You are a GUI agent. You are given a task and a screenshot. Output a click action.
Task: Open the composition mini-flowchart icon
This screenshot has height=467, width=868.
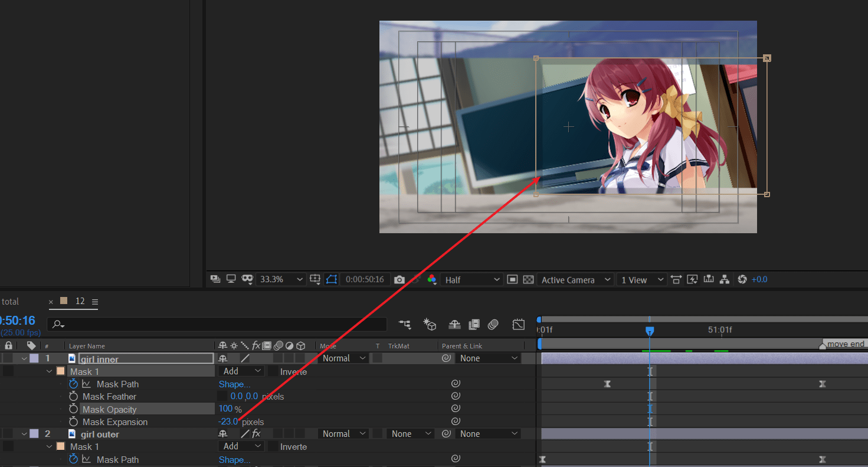pos(405,324)
